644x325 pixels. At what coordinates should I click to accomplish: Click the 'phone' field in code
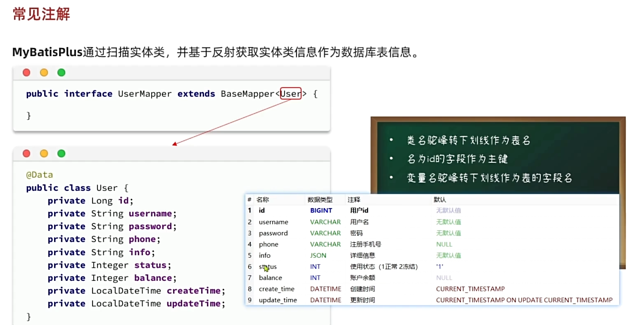(142, 239)
